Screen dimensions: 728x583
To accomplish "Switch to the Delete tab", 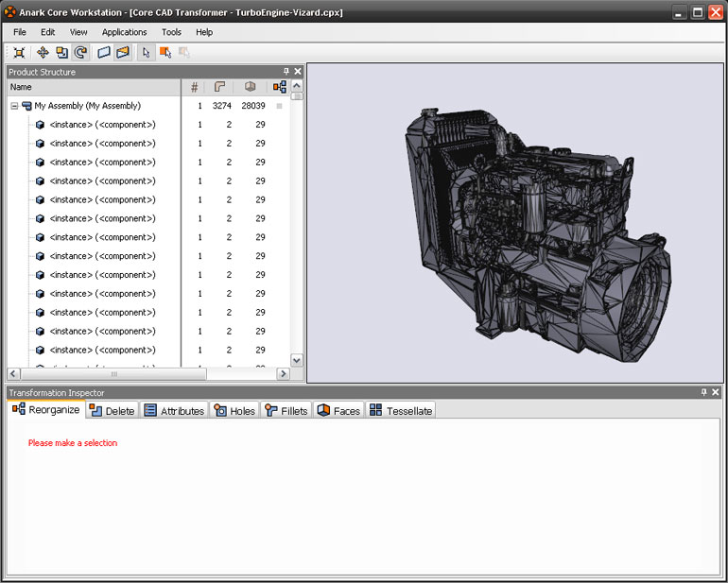I will (112, 411).
